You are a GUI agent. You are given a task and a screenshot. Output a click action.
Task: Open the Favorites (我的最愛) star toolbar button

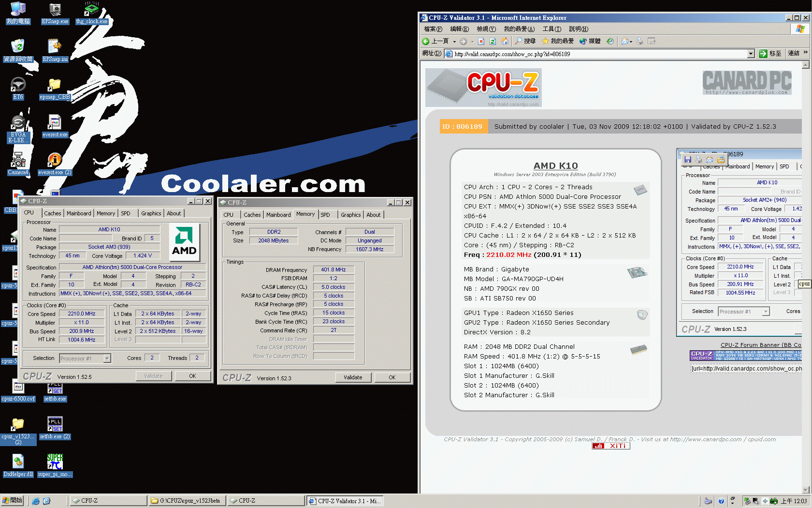point(558,41)
